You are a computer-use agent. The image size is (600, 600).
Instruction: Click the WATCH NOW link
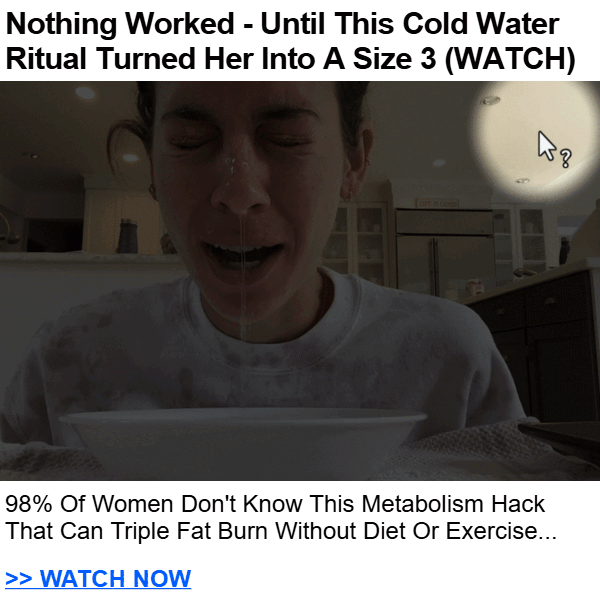(98, 578)
